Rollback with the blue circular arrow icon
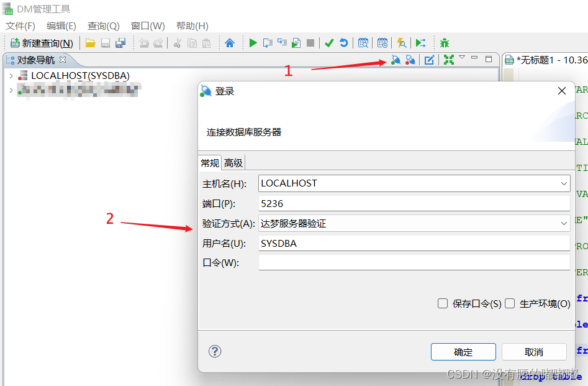This screenshot has width=588, height=386. click(x=343, y=43)
